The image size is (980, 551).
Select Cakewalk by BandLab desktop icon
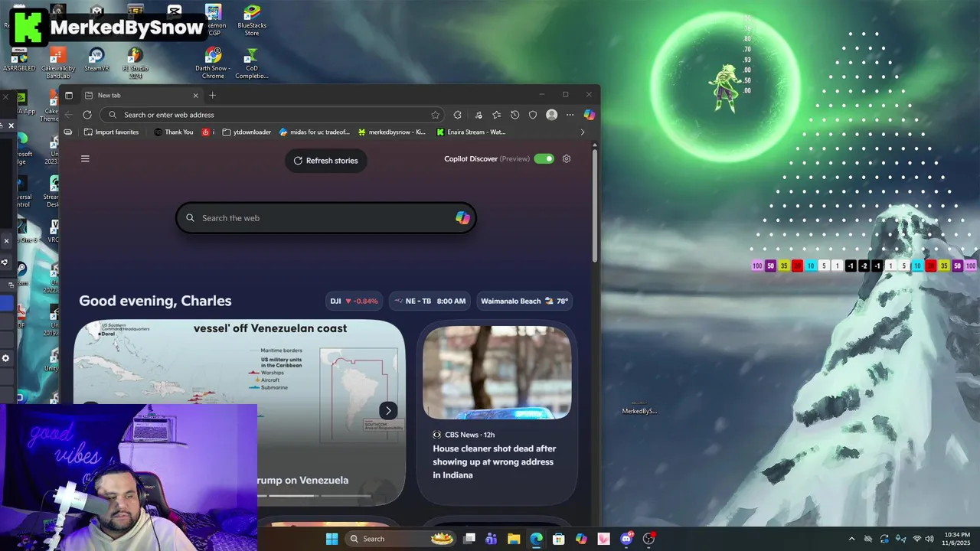[x=58, y=63]
